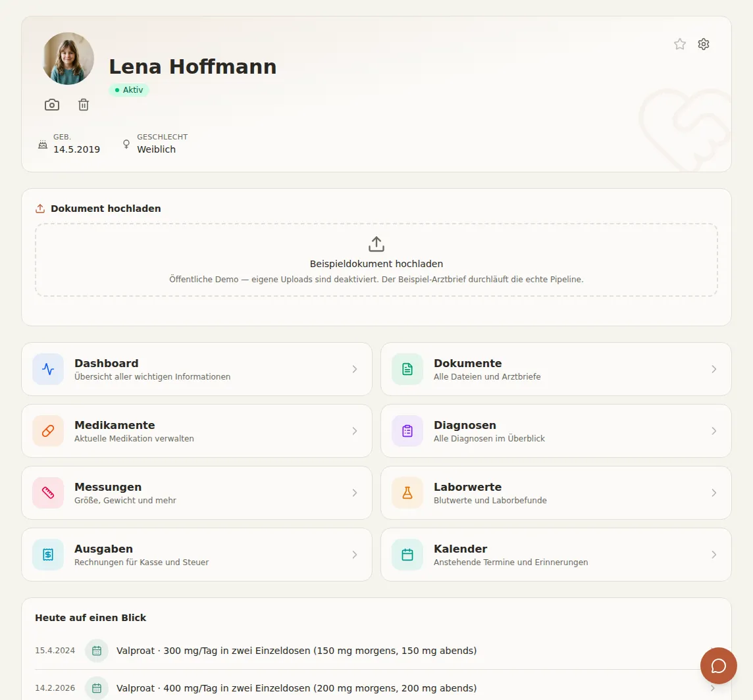Click the name Lena Hoffmann
The width and height of the screenshot is (753, 700).
click(x=193, y=66)
